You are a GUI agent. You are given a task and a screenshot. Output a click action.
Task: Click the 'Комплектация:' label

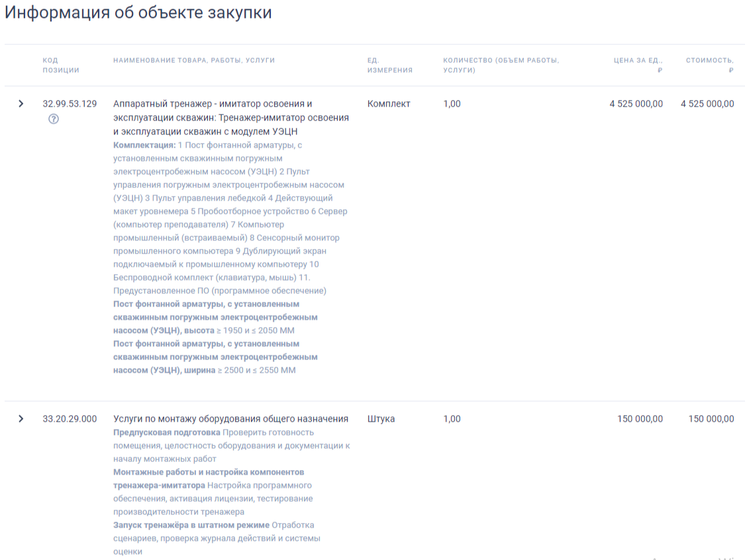click(144, 145)
